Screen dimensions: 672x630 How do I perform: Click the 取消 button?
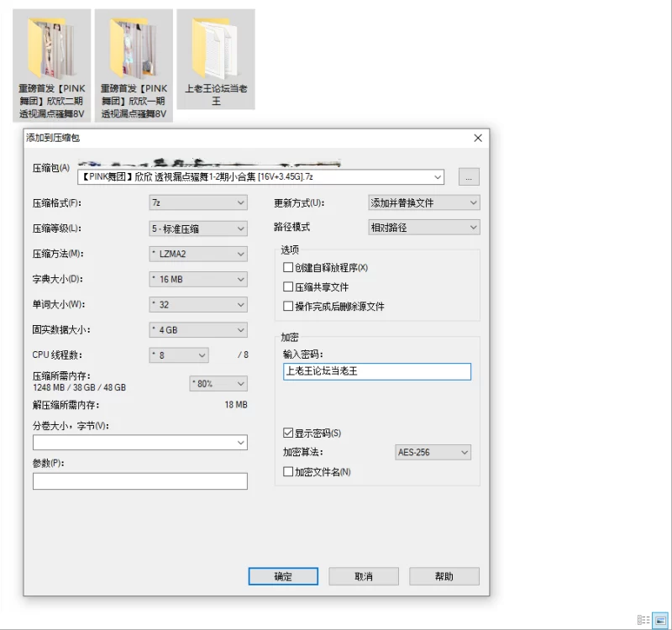(x=364, y=576)
